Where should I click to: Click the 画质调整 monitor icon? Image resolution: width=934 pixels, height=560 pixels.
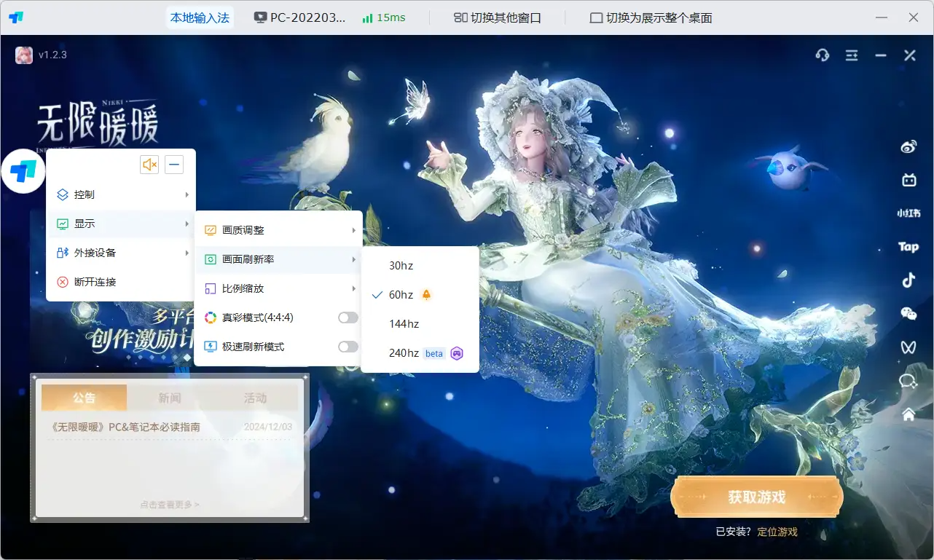211,230
